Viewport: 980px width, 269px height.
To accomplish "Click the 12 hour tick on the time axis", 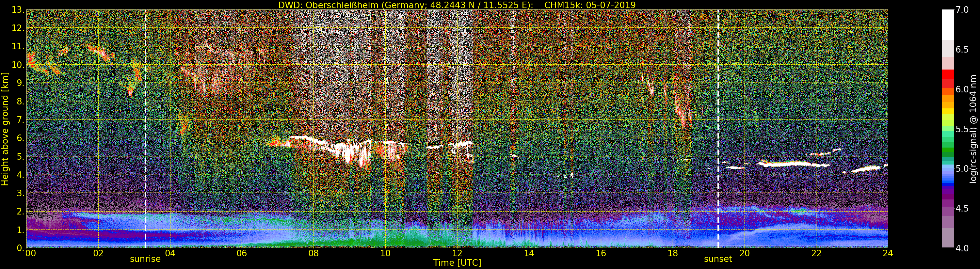I will click(x=457, y=253).
